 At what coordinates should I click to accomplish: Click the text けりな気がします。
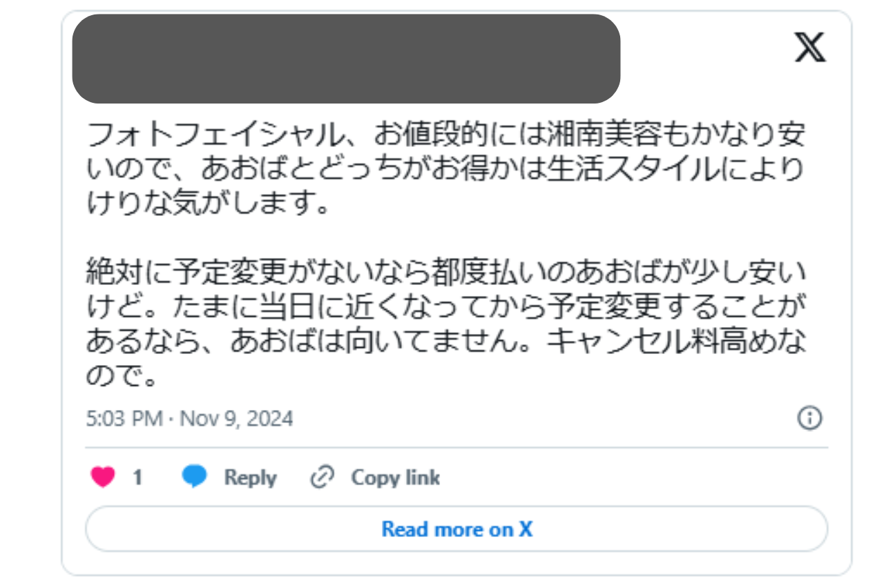(x=207, y=204)
